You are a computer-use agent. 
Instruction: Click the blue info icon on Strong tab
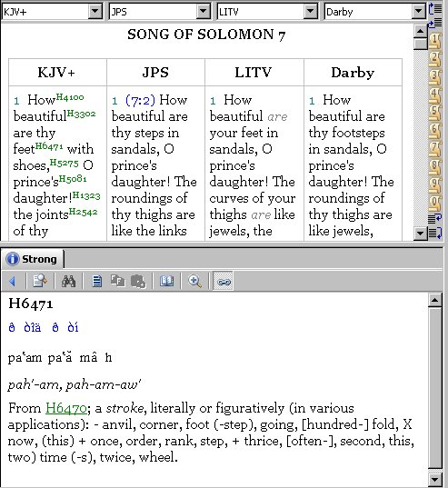click(13, 259)
